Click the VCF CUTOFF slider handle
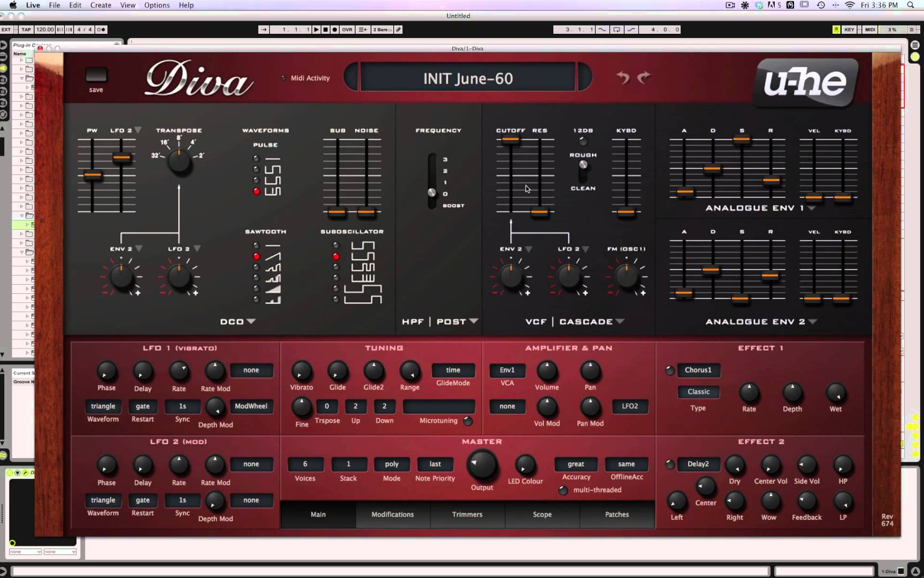 pyautogui.click(x=511, y=140)
